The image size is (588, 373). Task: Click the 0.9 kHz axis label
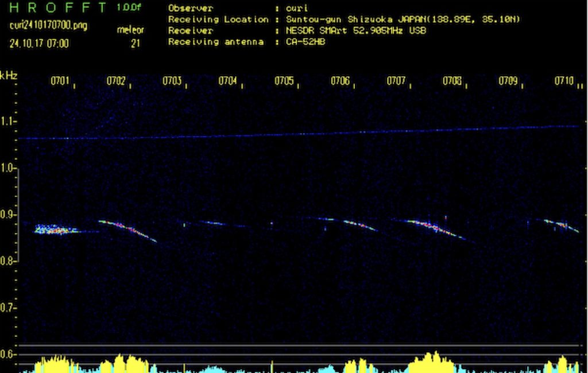pos(8,215)
